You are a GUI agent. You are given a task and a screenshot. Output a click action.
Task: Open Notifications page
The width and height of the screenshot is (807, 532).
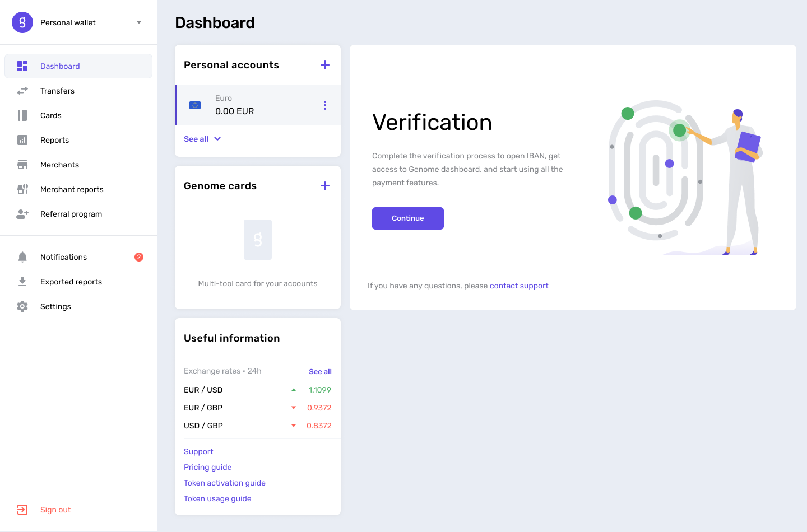(78, 257)
